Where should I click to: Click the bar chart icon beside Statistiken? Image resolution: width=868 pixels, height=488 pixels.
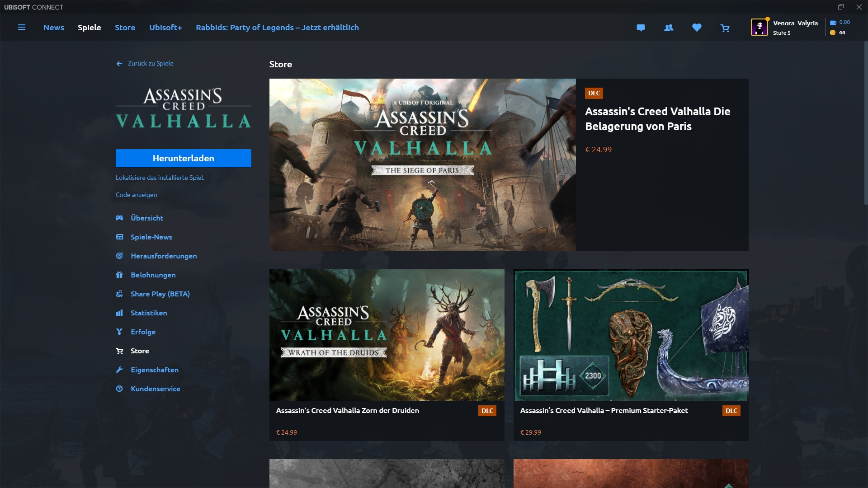point(119,313)
